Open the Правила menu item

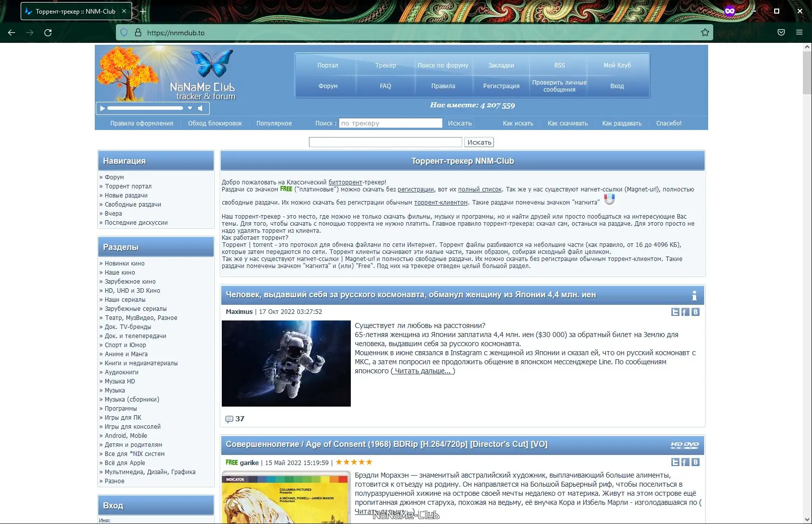click(443, 86)
